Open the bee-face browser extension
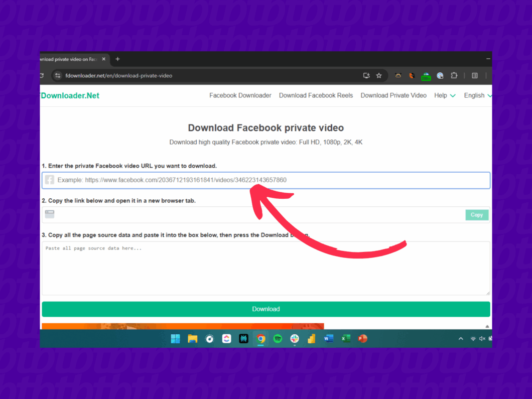 pyautogui.click(x=398, y=76)
